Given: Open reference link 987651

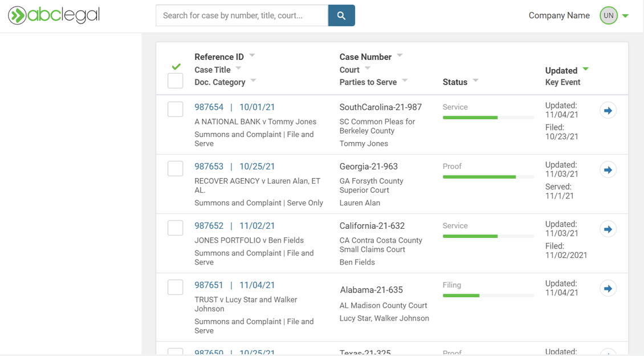Looking at the screenshot, I should pyautogui.click(x=209, y=285).
